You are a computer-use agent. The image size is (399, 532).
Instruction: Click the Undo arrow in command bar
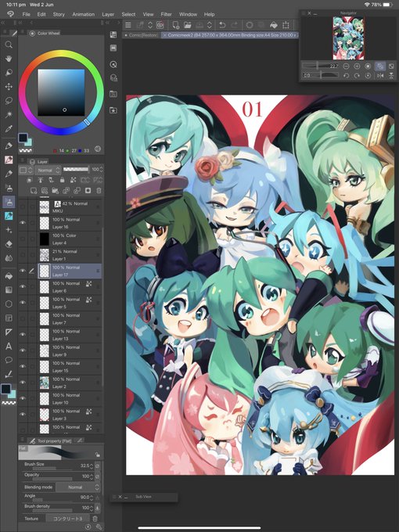tap(222, 25)
